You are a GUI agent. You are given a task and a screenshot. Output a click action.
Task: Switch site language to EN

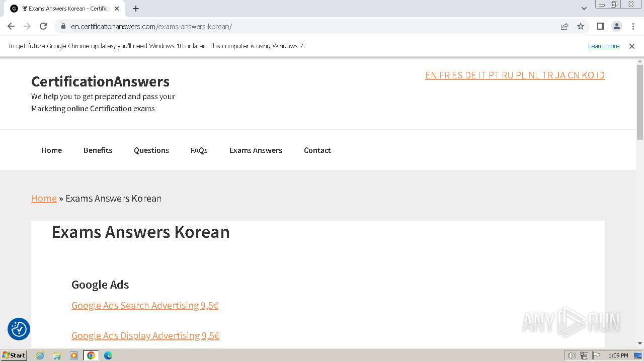[x=431, y=75]
